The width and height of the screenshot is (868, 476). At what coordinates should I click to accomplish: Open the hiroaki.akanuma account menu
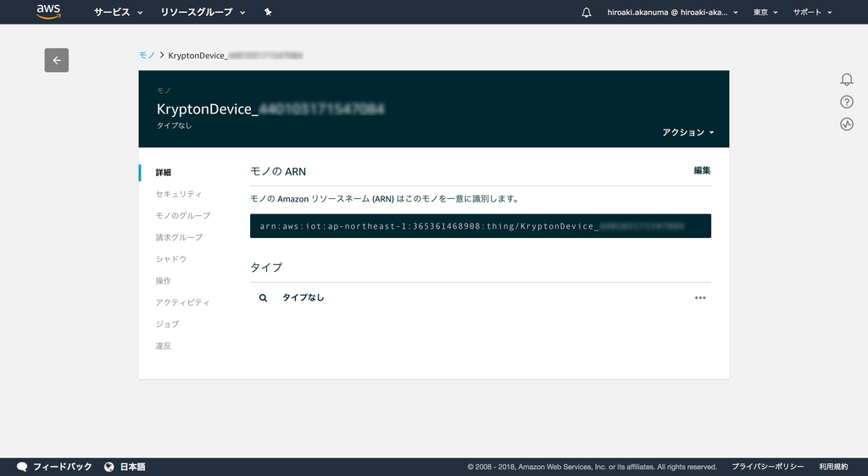point(672,12)
